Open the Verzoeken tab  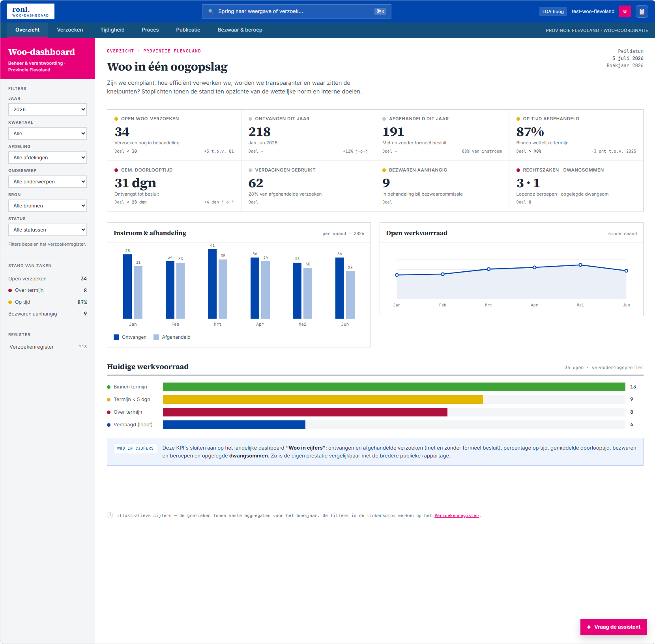tap(70, 30)
